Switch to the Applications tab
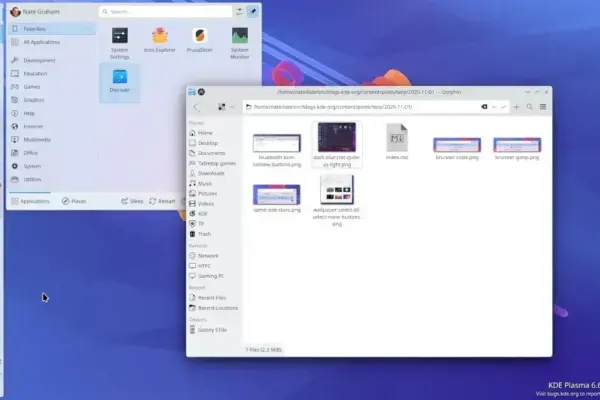 coord(30,201)
